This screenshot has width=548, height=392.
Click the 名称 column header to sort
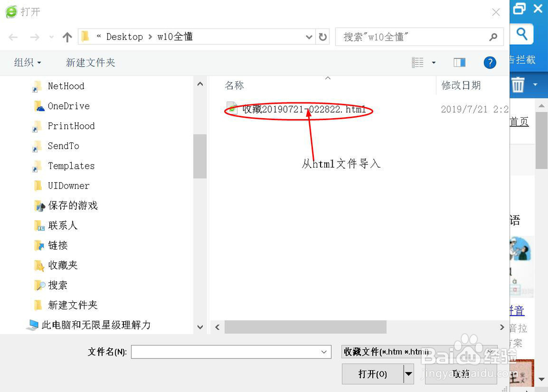point(234,85)
